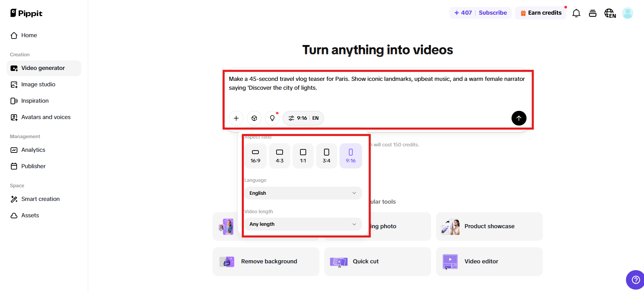Open the English language dropdown
Screen dimensions: 644x293
pyautogui.click(x=303, y=193)
